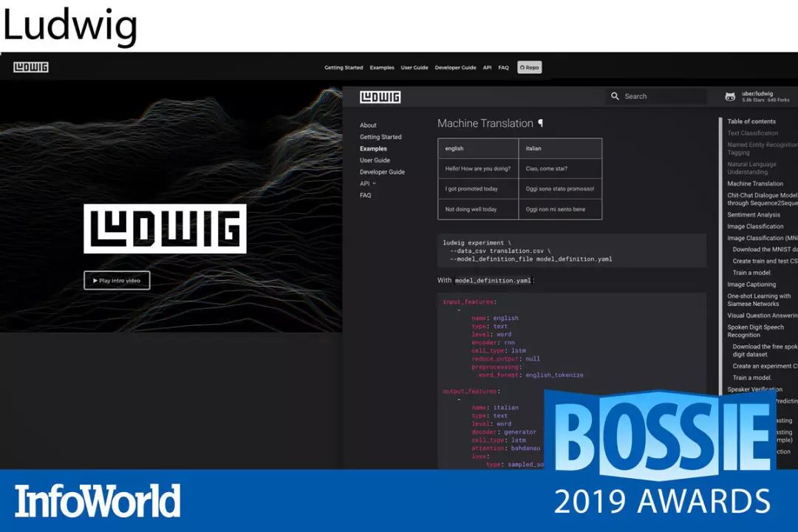Jump to Sentiment Analysis in table of contents
Screen dimensions: 798x532
pos(753,215)
